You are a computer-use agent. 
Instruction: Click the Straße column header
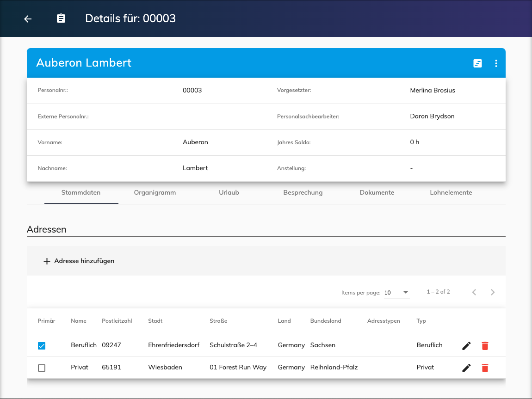point(218,321)
